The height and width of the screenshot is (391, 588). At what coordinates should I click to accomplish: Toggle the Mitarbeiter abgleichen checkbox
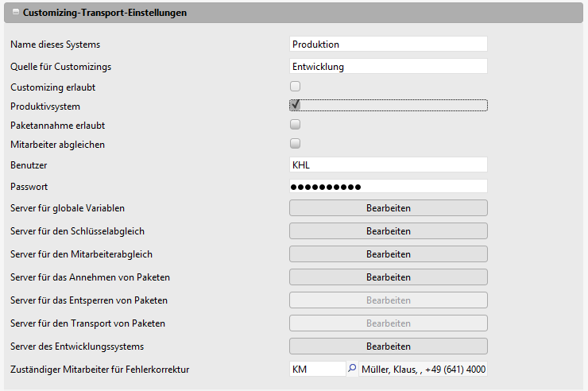click(295, 144)
